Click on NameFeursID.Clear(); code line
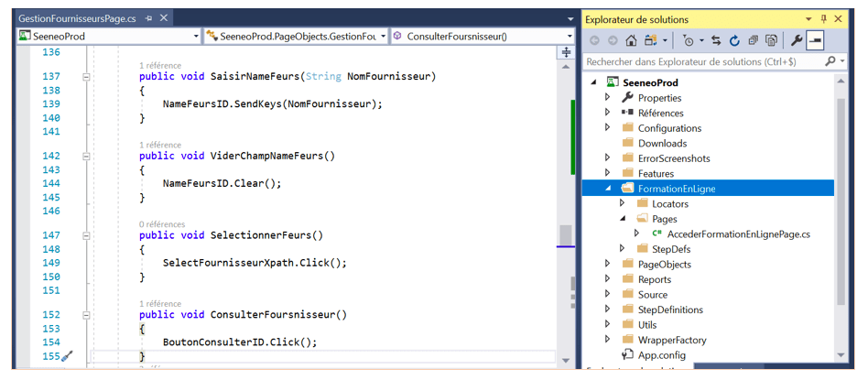The height and width of the screenshot is (380, 868). [x=222, y=183]
